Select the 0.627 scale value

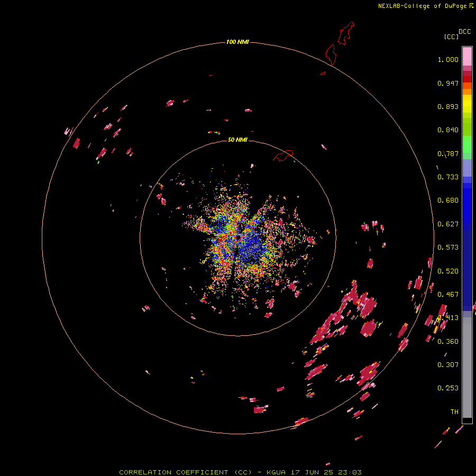tap(448, 224)
